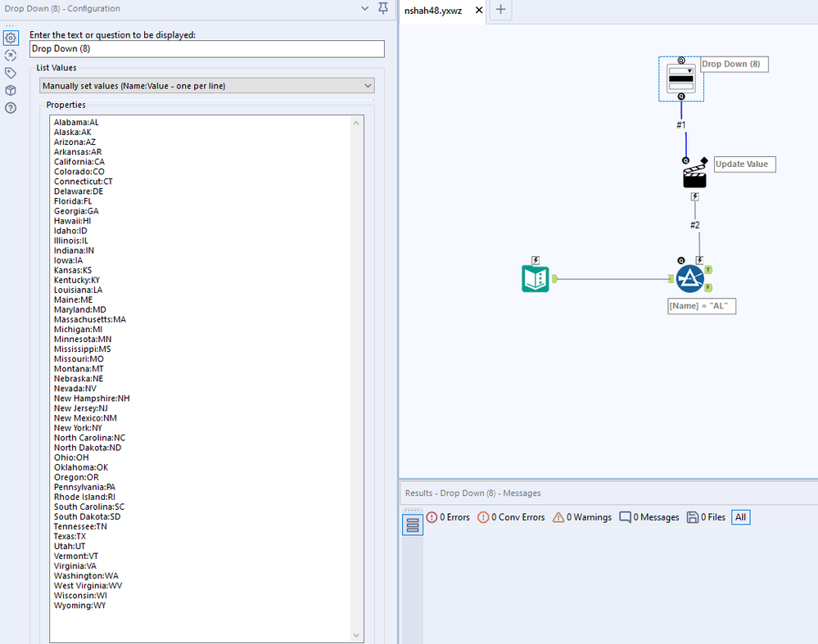Switch to the nshah48.yxwz tab
The width and height of the screenshot is (818, 644).
click(433, 11)
